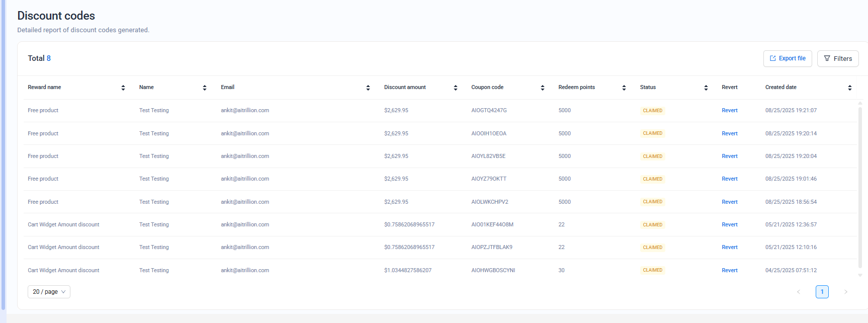868x323 pixels.
Task: Revert coupon AIOGTQ4247G
Action: point(729,110)
